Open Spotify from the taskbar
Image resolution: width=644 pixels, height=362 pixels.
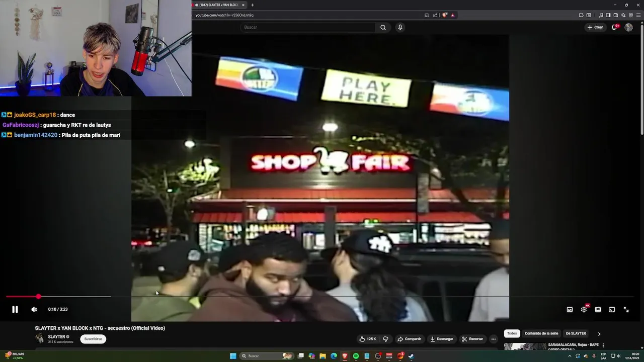coord(356,356)
